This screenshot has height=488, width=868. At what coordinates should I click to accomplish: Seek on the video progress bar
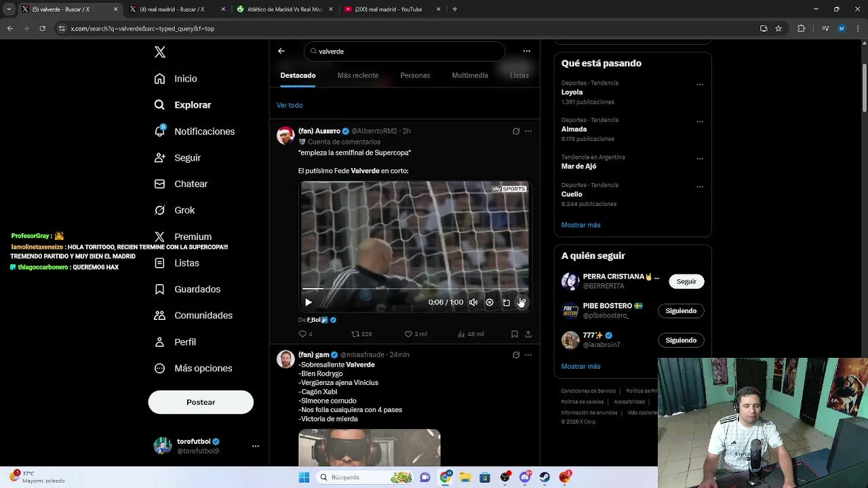point(414,289)
